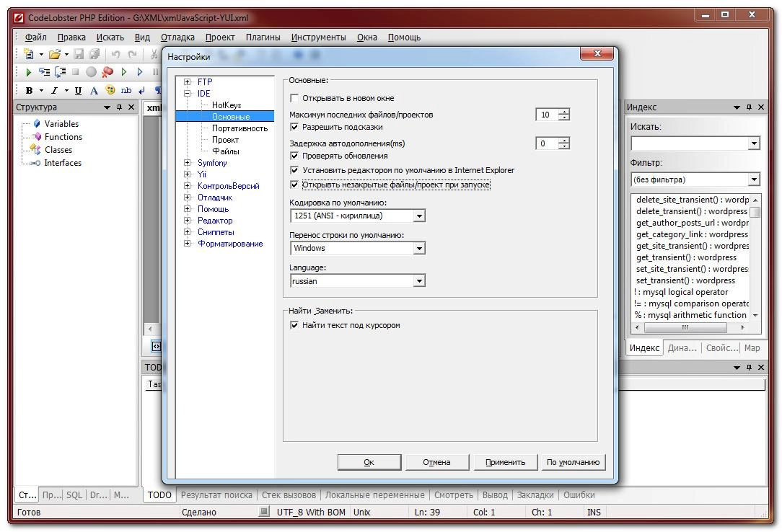Image resolution: width=782 pixels, height=532 pixels.
Task: Open the Фильтр dropdown '(без фильтра)'
Action: (x=754, y=179)
